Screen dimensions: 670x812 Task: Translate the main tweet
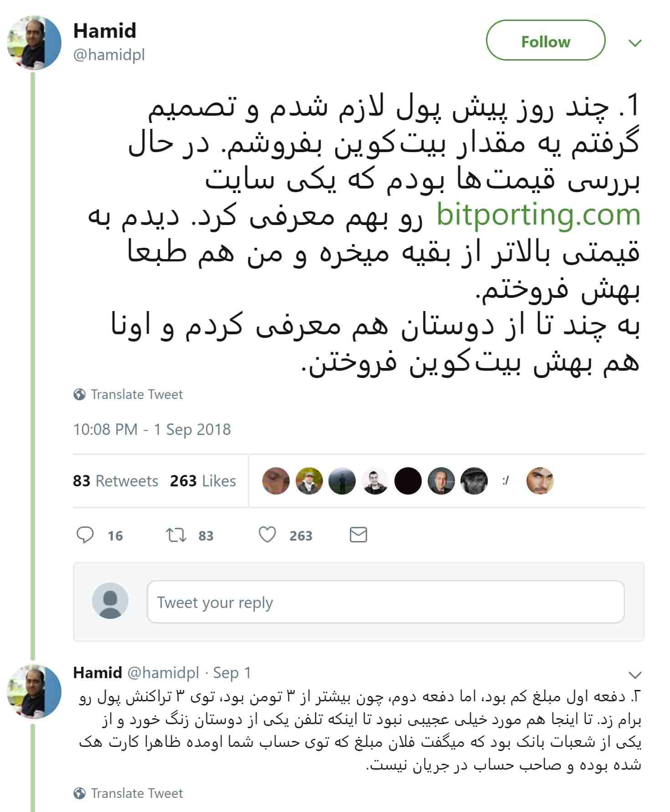[137, 394]
